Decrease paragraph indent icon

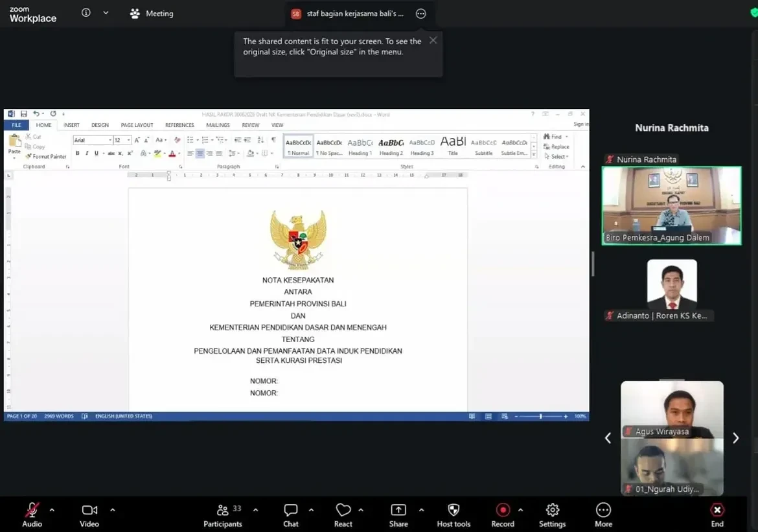click(237, 140)
